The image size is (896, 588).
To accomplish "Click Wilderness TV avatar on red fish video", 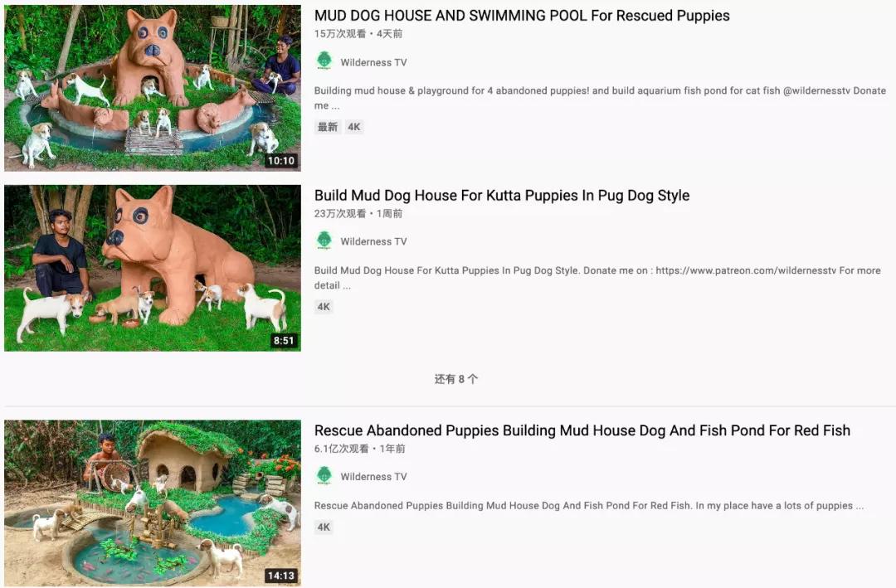I will click(324, 475).
